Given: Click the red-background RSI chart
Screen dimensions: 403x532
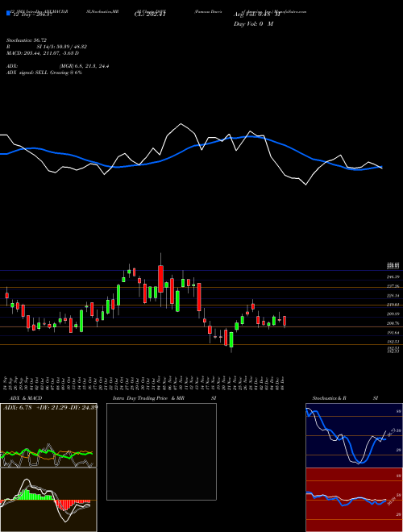Looking at the screenshot, I should click(x=354, y=500).
